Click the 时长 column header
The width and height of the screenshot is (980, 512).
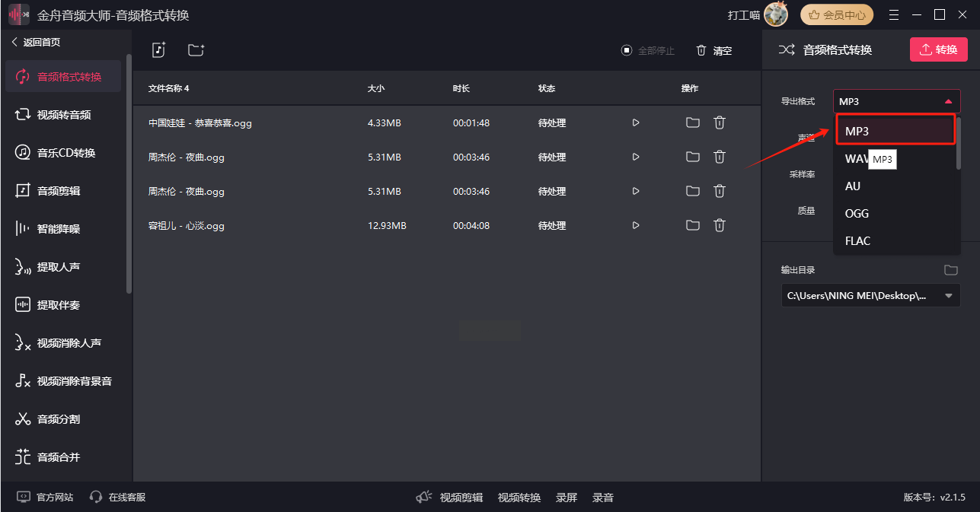click(x=461, y=88)
